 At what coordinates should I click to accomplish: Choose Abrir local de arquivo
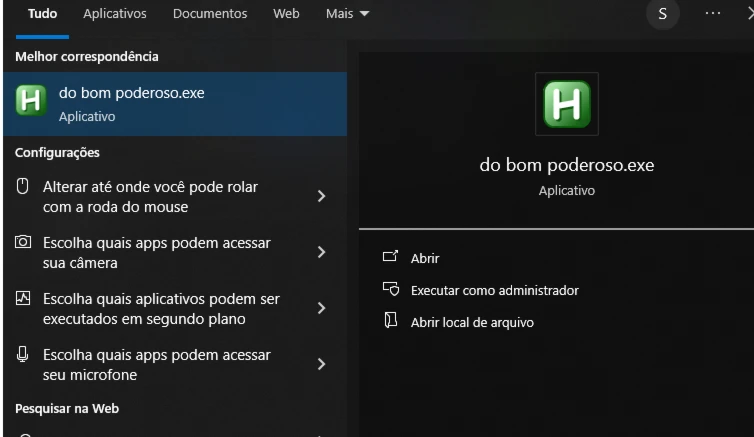click(x=472, y=323)
